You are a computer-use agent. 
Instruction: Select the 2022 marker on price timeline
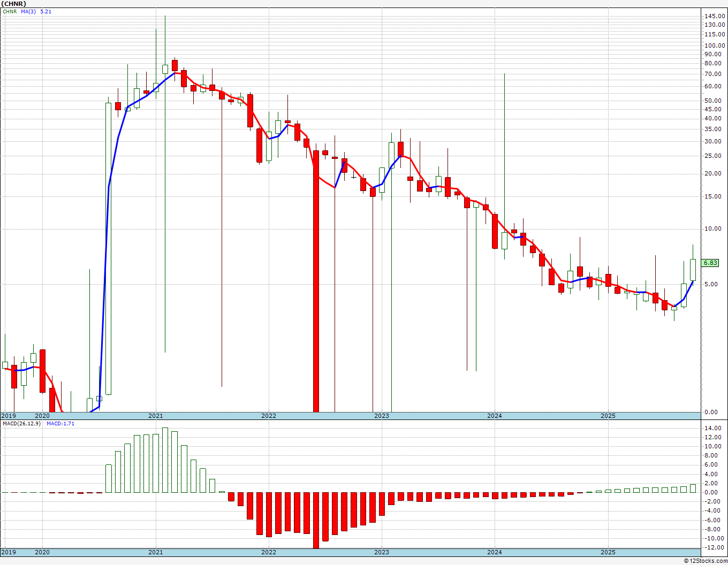pyautogui.click(x=269, y=416)
